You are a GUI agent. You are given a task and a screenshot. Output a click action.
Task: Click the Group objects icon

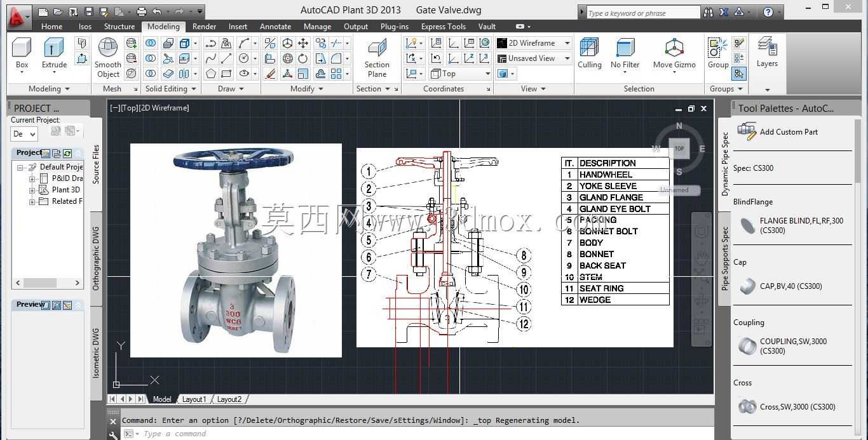tap(718, 53)
